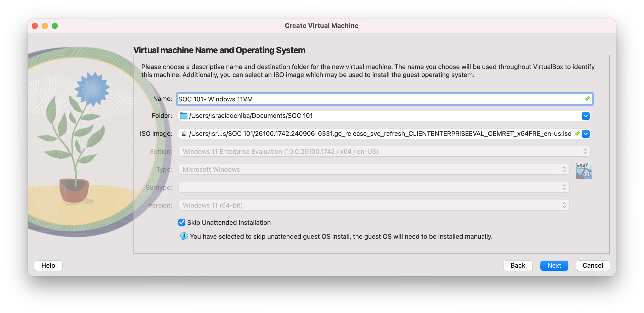
Task: Open the empty Subtype dropdown
Action: (x=374, y=187)
